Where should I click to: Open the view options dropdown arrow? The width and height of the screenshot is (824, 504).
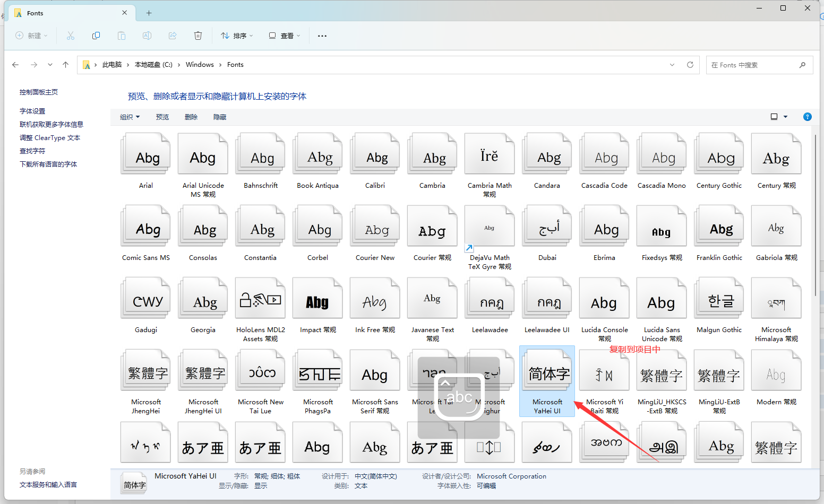coord(786,117)
